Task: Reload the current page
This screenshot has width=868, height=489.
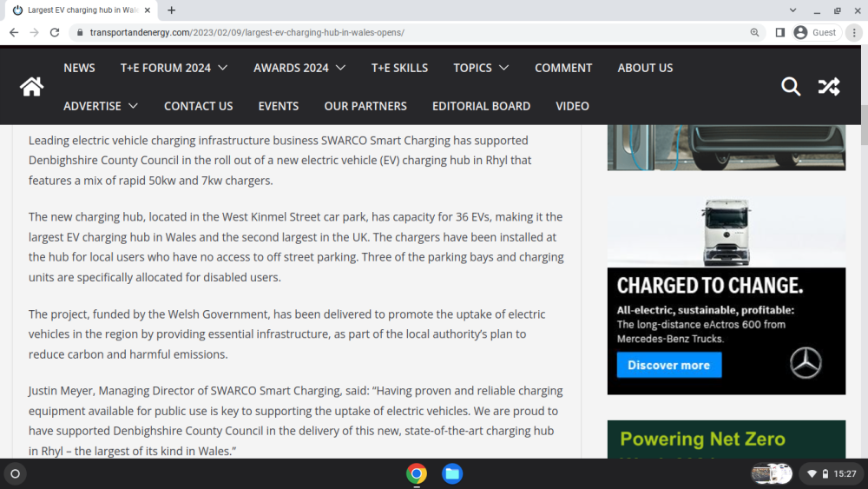Action: point(54,33)
